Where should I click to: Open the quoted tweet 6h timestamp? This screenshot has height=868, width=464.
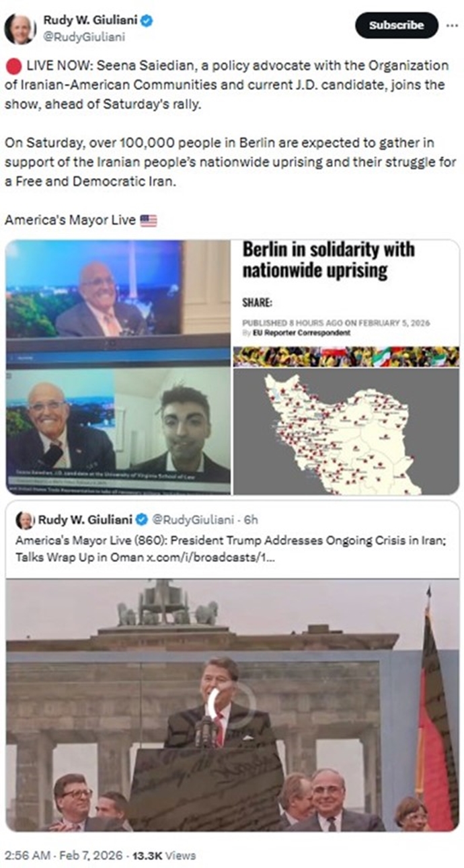point(250,520)
